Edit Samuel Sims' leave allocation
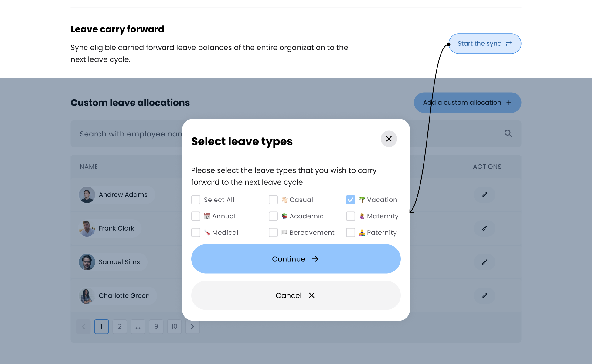Screen dimensions: 592x364 click(x=484, y=262)
